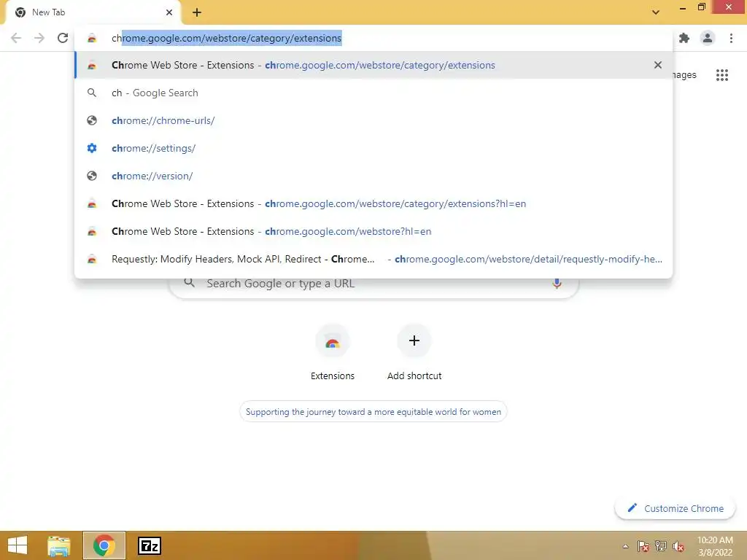Close the New Tab tab
This screenshot has height=560, width=747.
tap(169, 12)
